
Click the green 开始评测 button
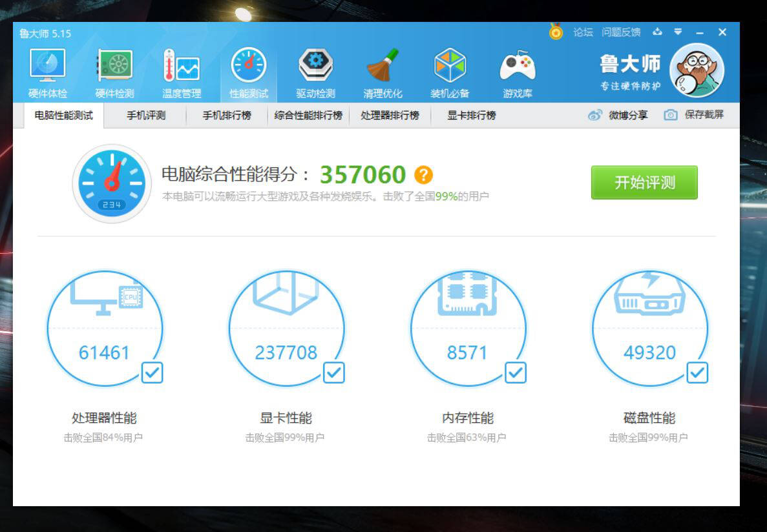tap(644, 182)
